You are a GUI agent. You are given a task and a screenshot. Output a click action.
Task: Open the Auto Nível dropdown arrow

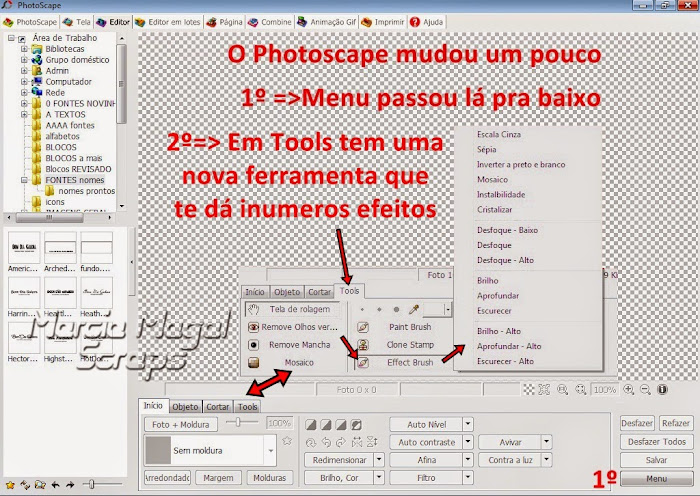point(468,424)
